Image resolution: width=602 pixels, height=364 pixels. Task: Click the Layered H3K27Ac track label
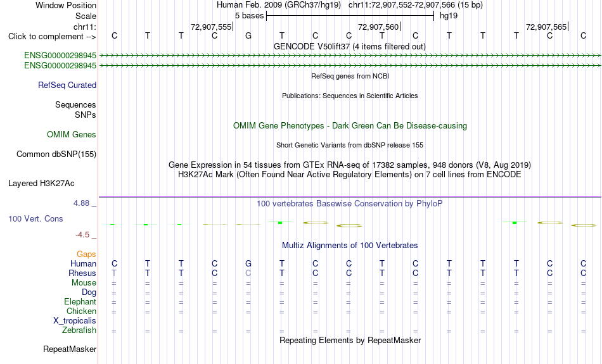tap(41, 184)
